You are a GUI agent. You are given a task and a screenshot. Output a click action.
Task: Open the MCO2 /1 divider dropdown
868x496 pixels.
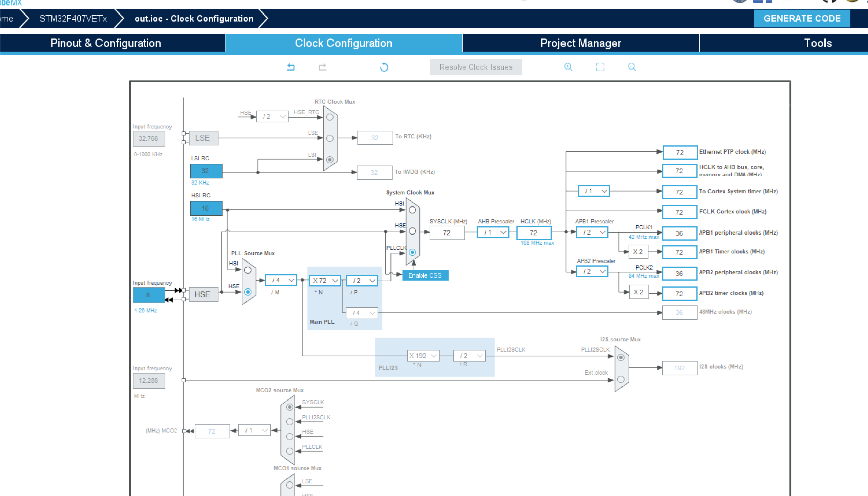(255, 430)
